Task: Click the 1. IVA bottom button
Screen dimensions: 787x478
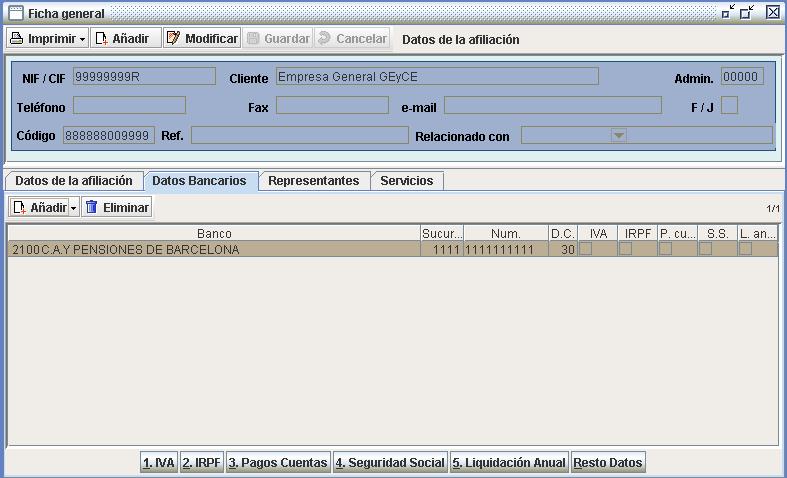Action: point(159,462)
